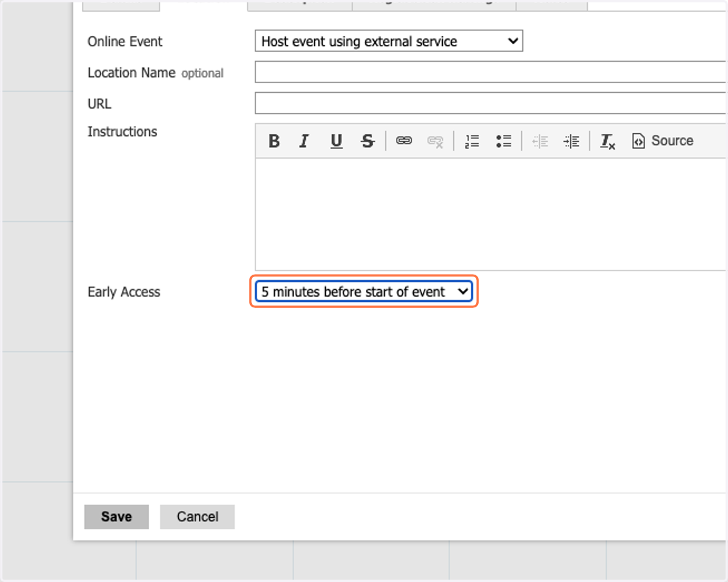Click the increase indent icon
The width and height of the screenshot is (728, 582).
click(x=571, y=141)
